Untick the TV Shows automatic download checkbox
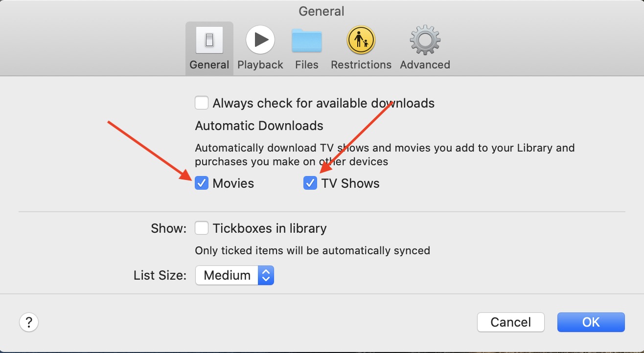 tap(310, 183)
